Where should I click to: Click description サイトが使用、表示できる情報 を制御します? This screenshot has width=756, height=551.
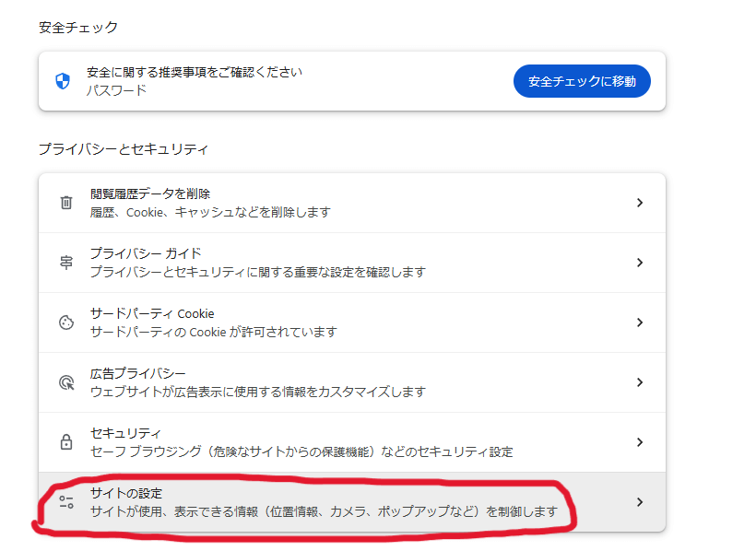[324, 511]
